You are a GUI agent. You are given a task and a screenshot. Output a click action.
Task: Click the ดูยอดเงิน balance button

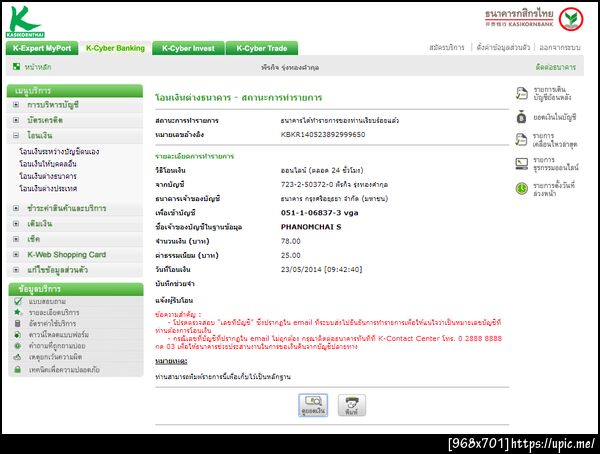pyautogui.click(x=313, y=405)
